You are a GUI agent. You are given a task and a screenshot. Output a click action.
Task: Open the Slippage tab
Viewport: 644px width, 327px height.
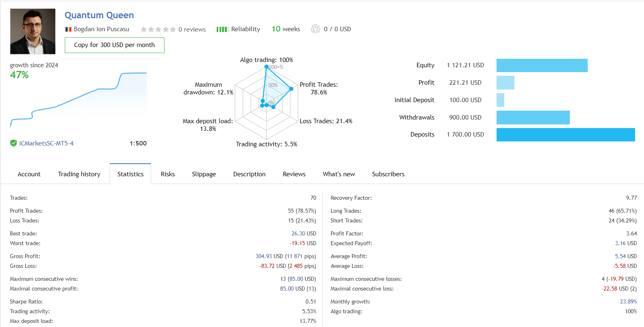(x=204, y=174)
